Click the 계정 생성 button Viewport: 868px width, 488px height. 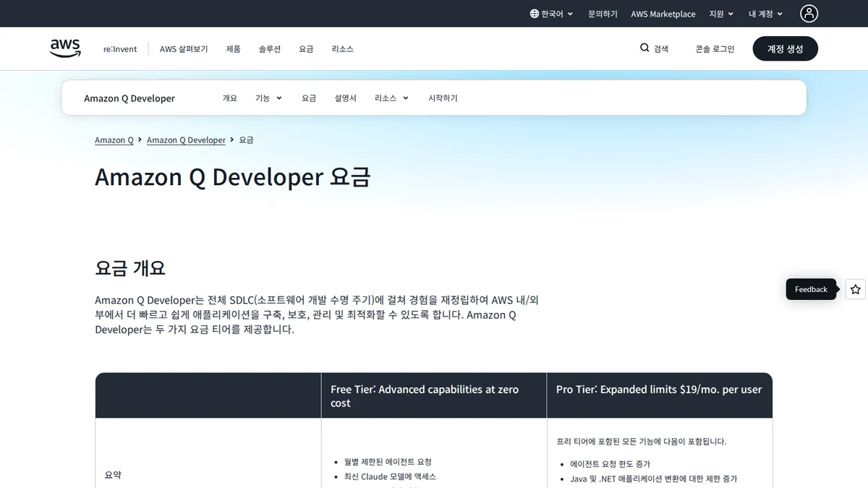pyautogui.click(x=785, y=48)
